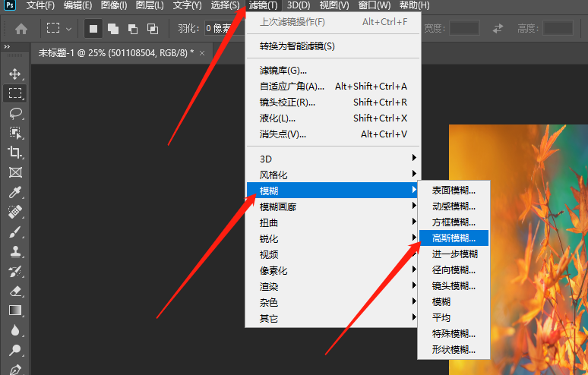
Task: Open the 3D(D) menu
Action: pyautogui.click(x=299, y=5)
